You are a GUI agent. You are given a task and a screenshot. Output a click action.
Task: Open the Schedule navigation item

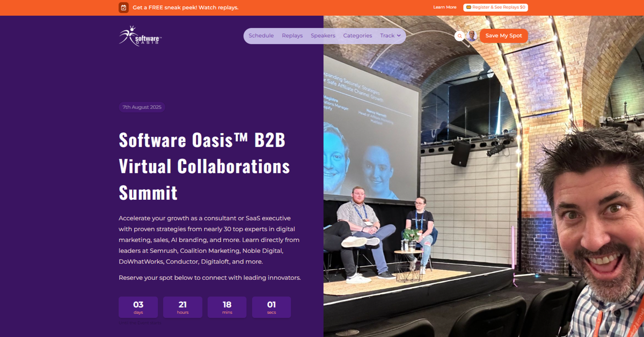coord(261,35)
